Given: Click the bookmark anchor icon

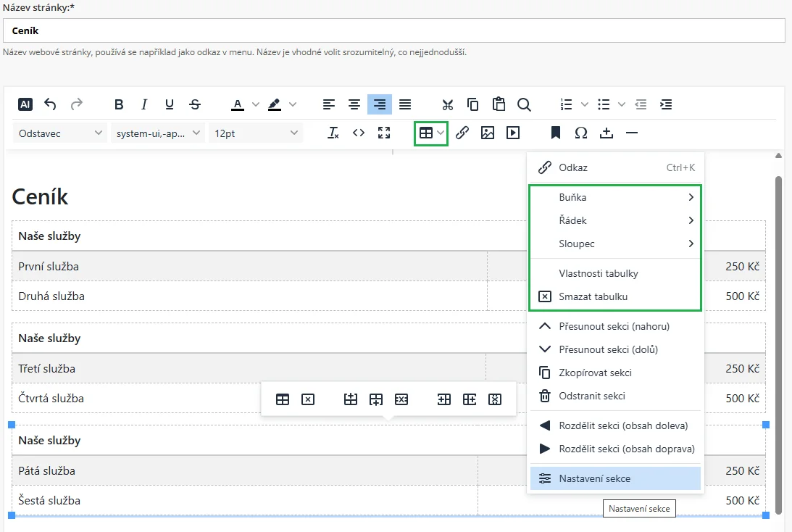Looking at the screenshot, I should tap(556, 133).
